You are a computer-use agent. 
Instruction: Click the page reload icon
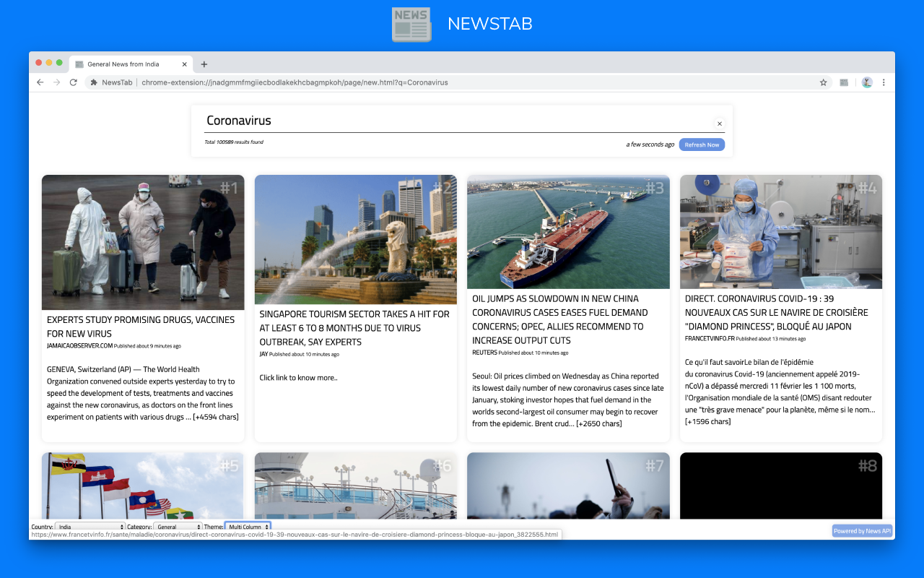click(x=73, y=82)
